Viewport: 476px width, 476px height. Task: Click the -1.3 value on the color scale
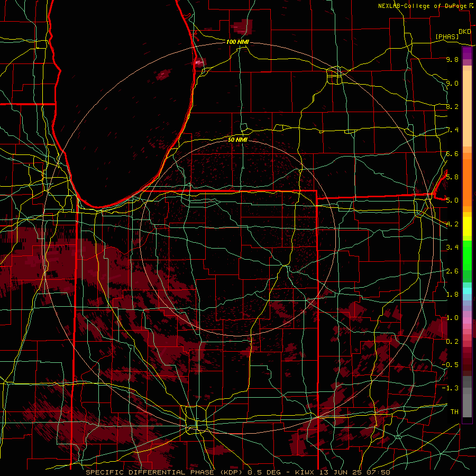450,388
